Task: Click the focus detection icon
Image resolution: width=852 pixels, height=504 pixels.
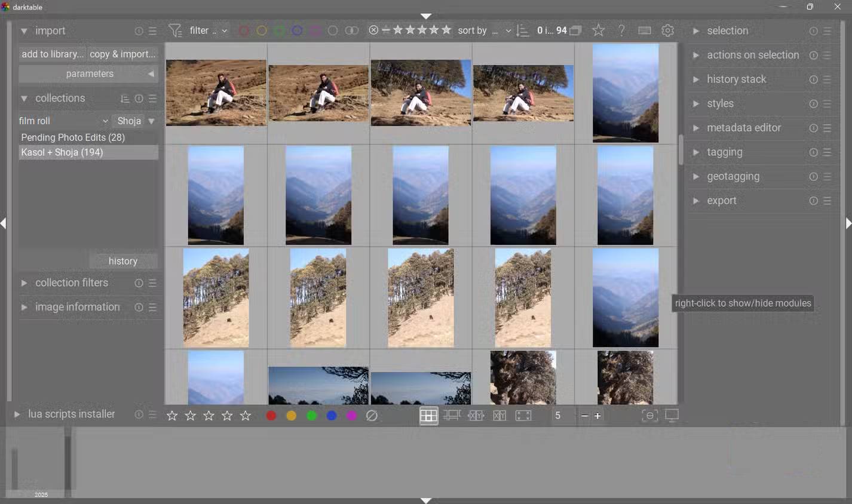Action: pos(650,416)
